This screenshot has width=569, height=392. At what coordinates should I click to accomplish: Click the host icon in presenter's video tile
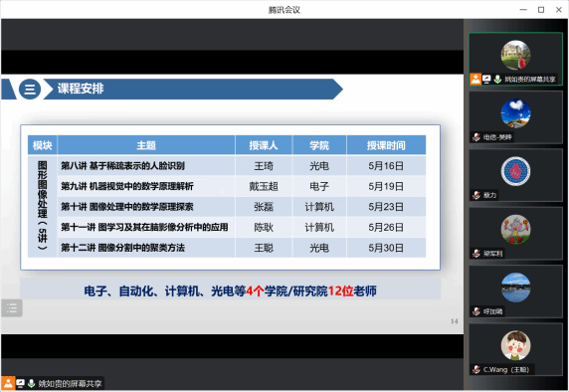tap(475, 79)
